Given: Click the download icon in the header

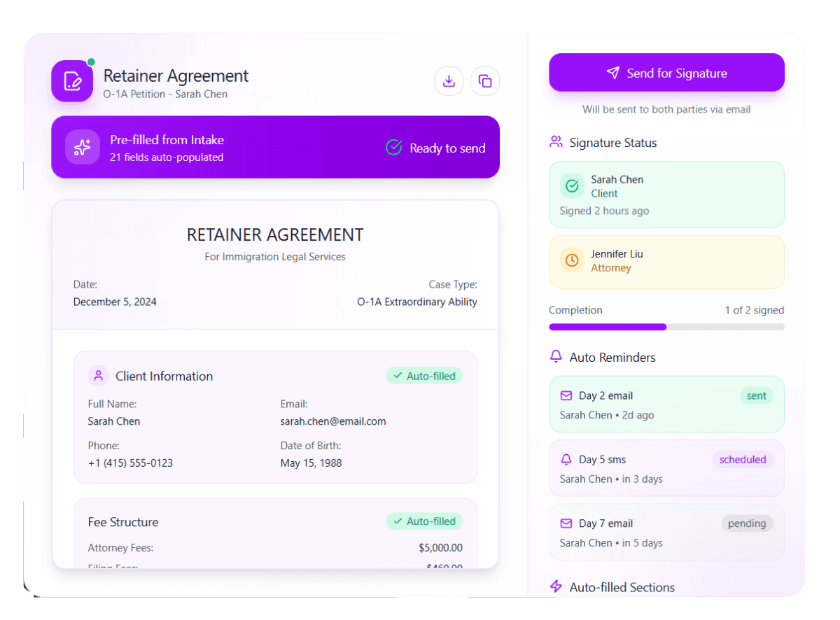Looking at the screenshot, I should [449, 81].
